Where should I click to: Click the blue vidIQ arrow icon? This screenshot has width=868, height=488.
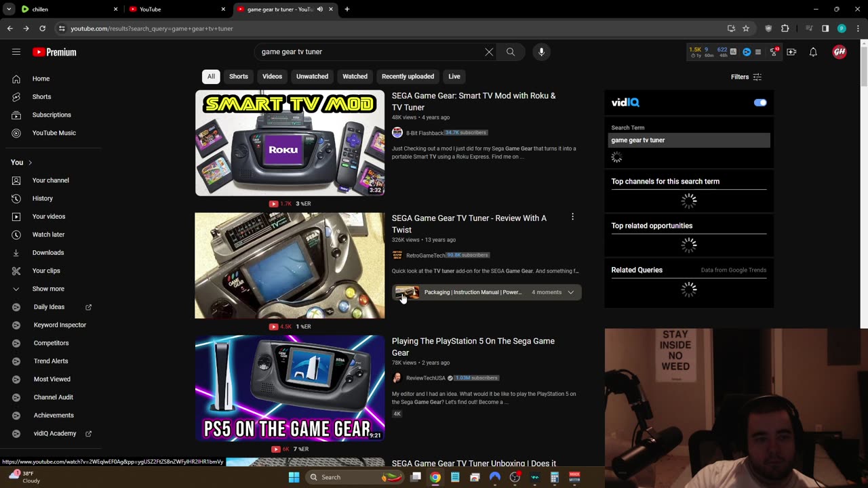click(747, 52)
